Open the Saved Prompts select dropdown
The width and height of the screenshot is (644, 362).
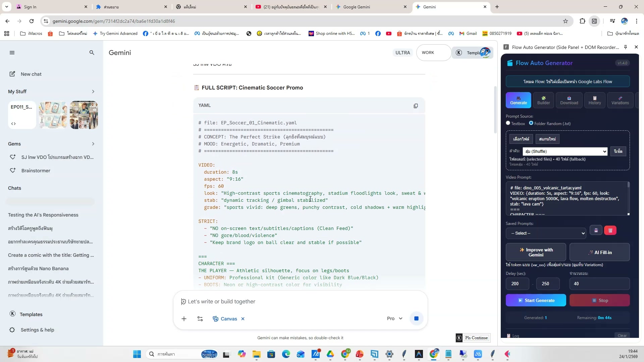click(x=546, y=233)
